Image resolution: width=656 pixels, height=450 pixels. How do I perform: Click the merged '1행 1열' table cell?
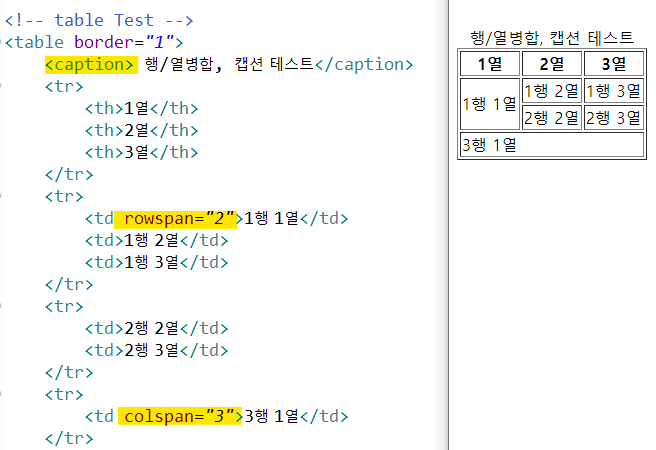[x=490, y=104]
